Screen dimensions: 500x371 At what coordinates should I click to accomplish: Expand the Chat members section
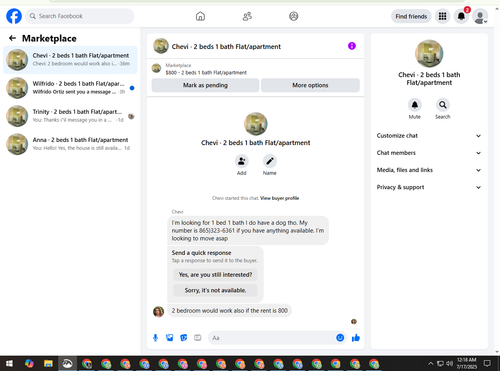coord(429,153)
